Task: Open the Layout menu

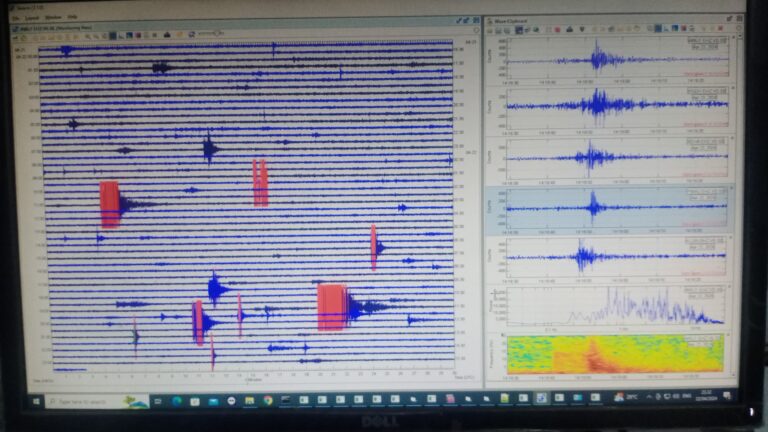Action: point(32,17)
